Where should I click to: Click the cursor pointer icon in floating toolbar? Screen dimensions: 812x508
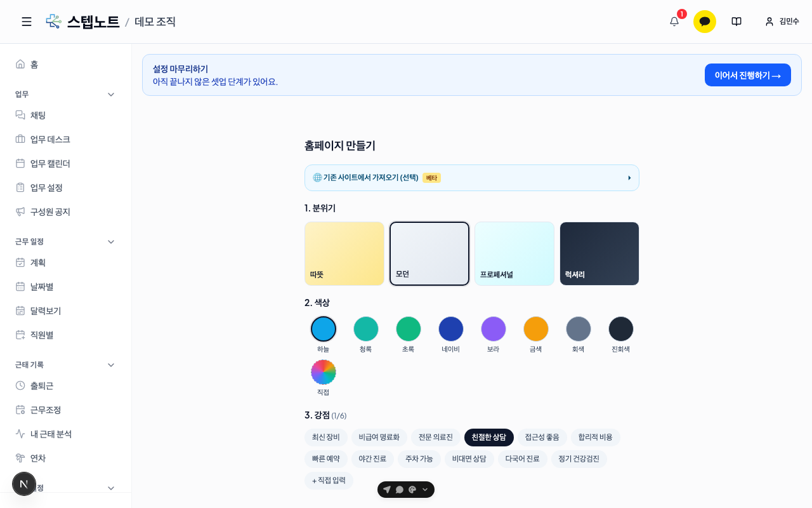click(x=387, y=490)
